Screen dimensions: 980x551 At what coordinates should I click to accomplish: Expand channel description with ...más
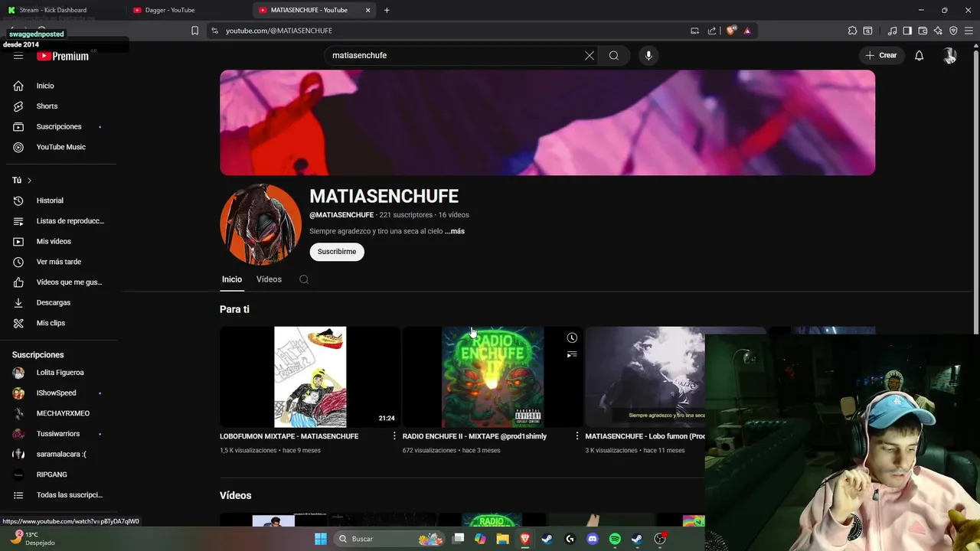coord(455,231)
